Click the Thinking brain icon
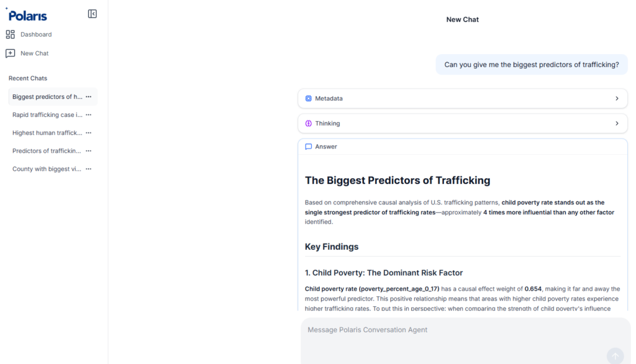Screen dimensions: 636x364 point(309,124)
